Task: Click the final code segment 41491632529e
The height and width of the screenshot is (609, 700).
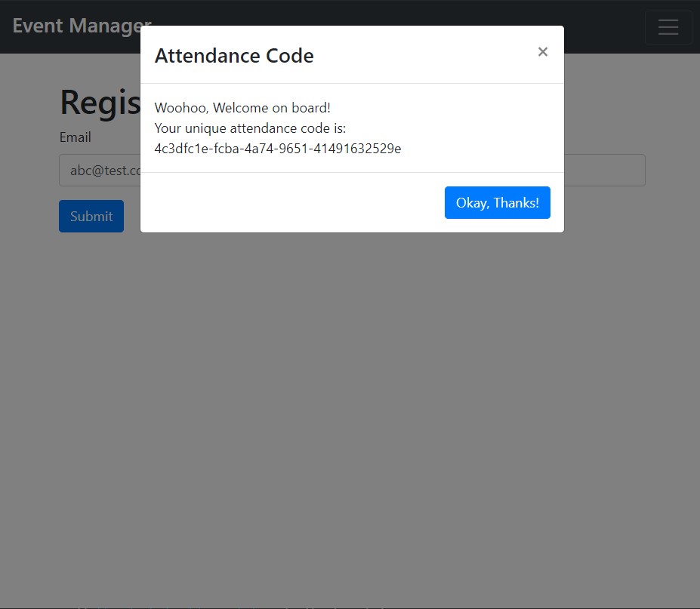Action: pos(357,149)
